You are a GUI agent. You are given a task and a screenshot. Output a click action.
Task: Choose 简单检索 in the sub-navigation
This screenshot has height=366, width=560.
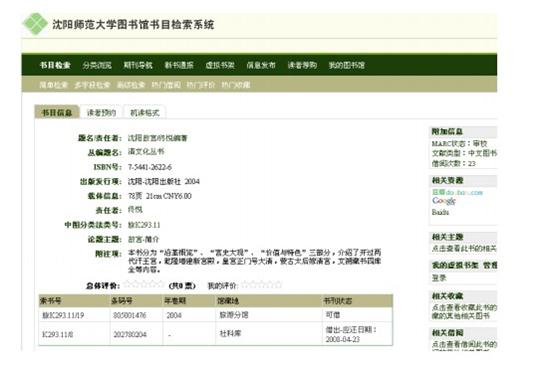[54, 85]
